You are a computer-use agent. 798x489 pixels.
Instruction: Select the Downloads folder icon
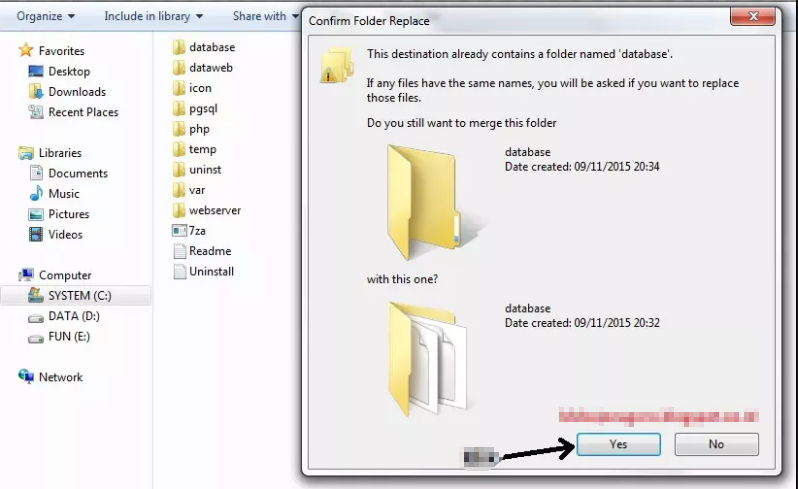(x=36, y=92)
